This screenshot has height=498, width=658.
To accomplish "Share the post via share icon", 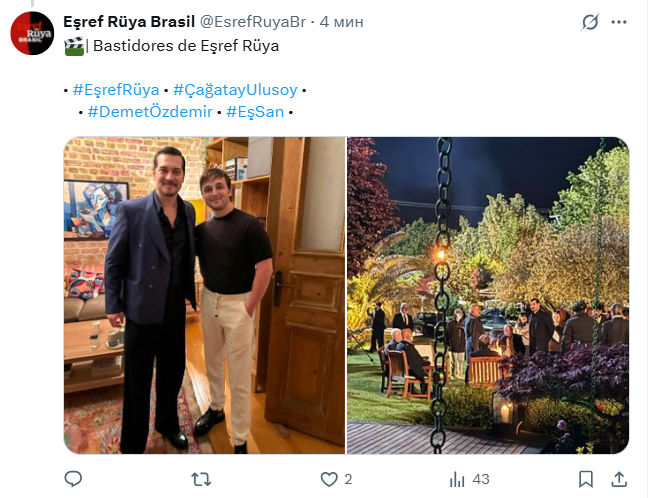I will coord(619,479).
